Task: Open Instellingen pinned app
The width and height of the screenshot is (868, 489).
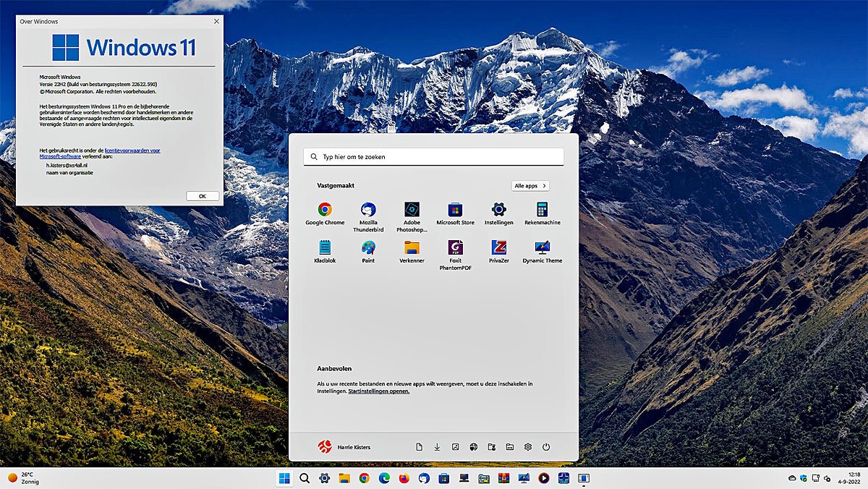Action: (x=499, y=214)
